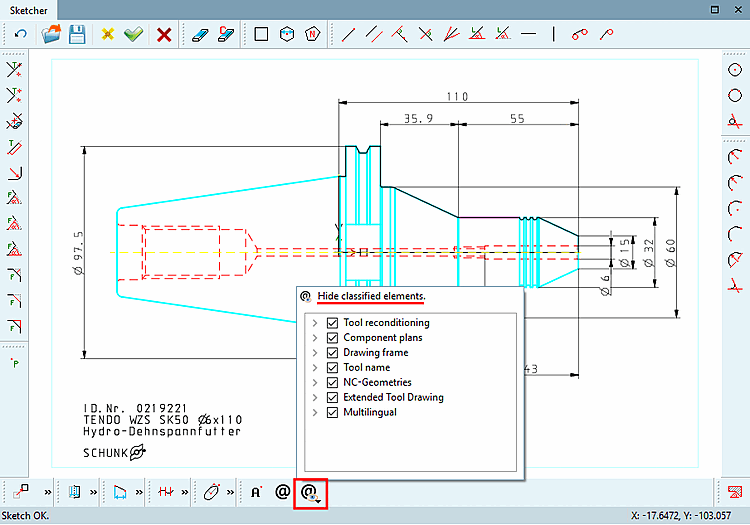The image size is (750, 525).
Task: Save sketch with the floppy disk icon
Action: click(x=77, y=34)
